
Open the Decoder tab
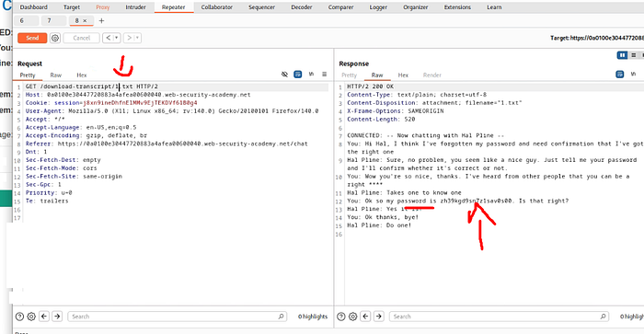click(302, 7)
